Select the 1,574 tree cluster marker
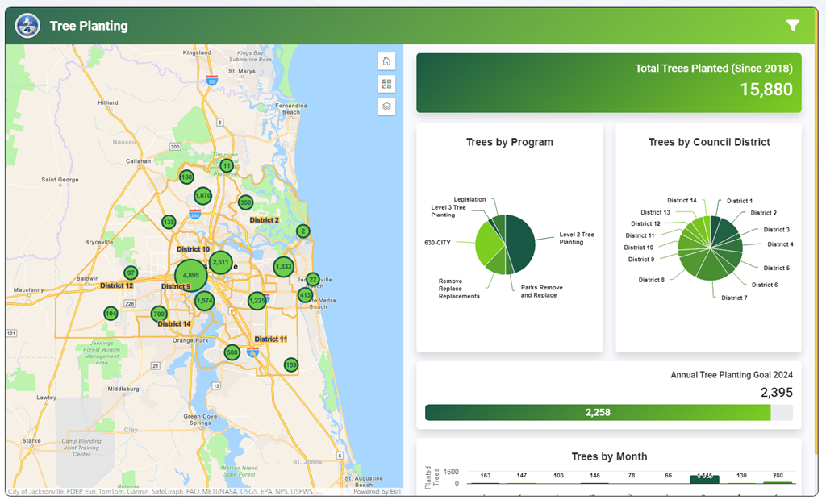826x504 pixels. pyautogui.click(x=204, y=302)
